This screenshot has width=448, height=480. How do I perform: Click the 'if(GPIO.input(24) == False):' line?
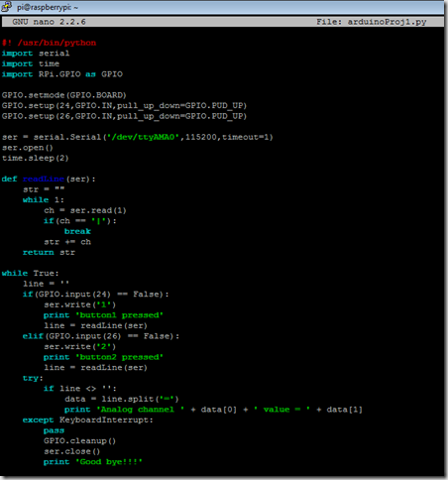pyautogui.click(x=96, y=295)
